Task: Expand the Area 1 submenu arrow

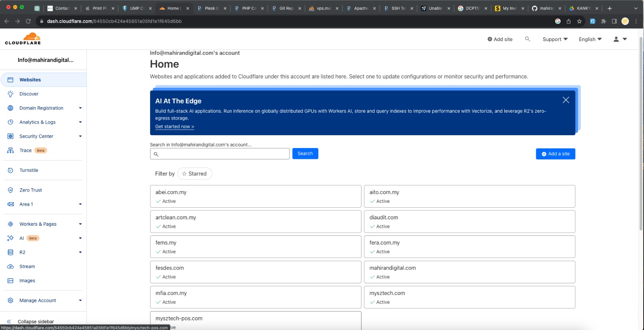Action: tap(80, 204)
